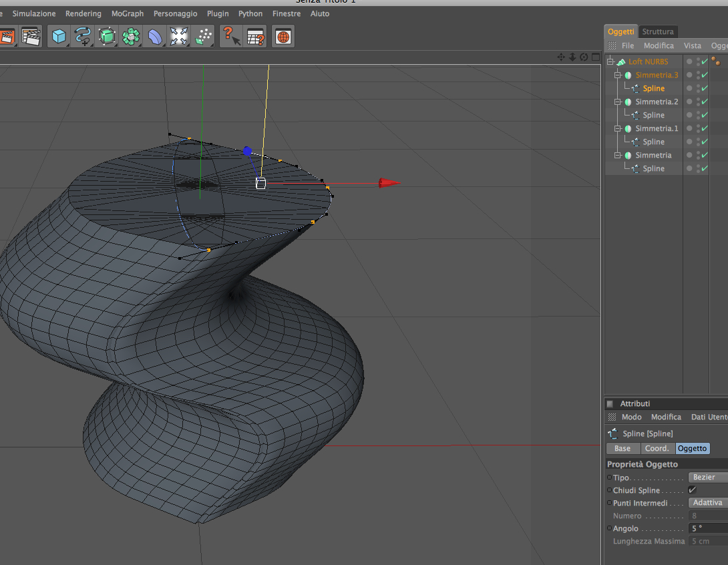
Task: Click the green NURBS generator cube icon
Action: coord(107,36)
